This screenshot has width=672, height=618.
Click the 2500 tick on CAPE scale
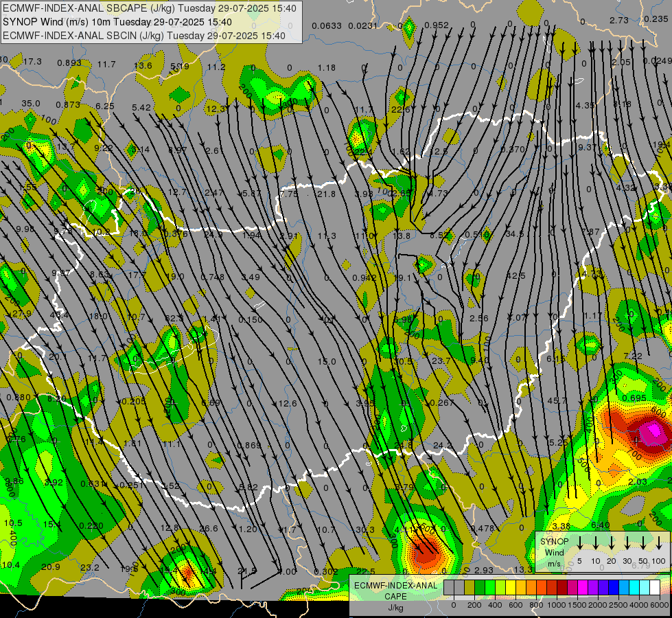[618, 605]
